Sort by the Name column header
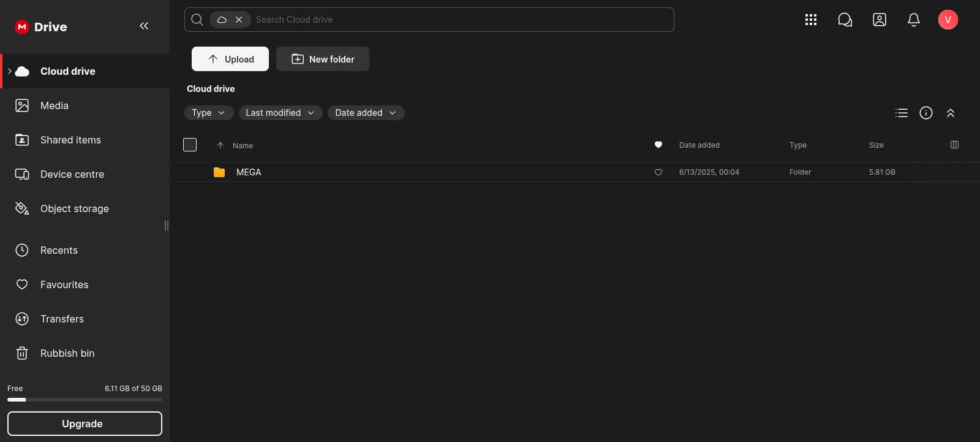Viewport: 980px width, 442px height. coord(243,146)
